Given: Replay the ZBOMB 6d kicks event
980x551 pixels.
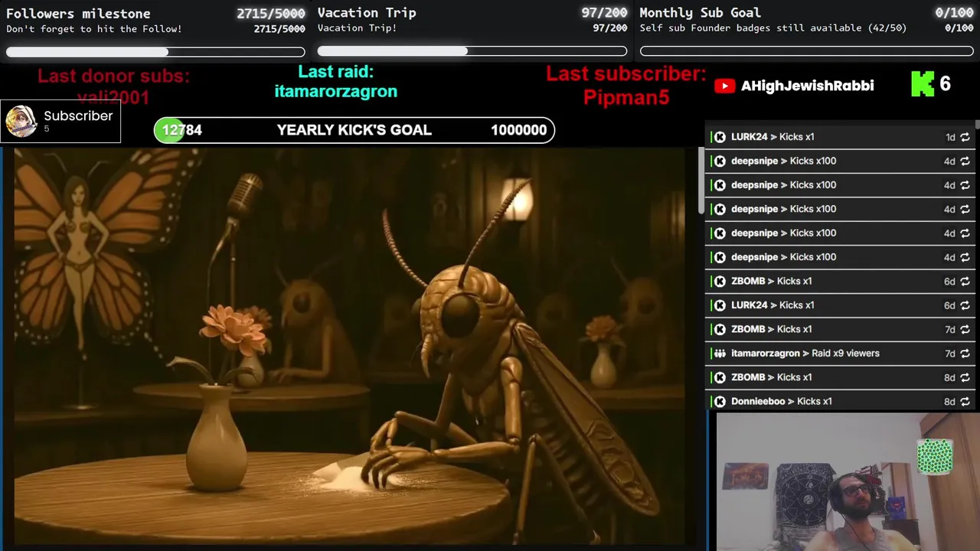Looking at the screenshot, I should point(965,281).
